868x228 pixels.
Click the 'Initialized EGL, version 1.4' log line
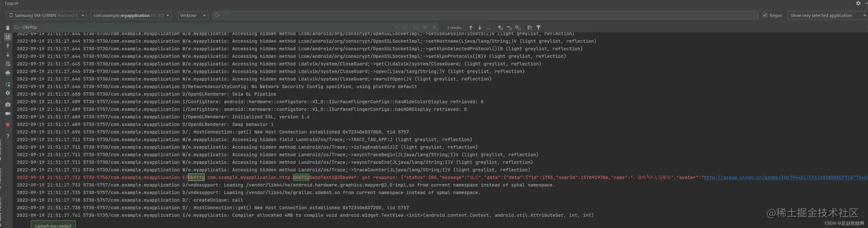pyautogui.click(x=163, y=117)
